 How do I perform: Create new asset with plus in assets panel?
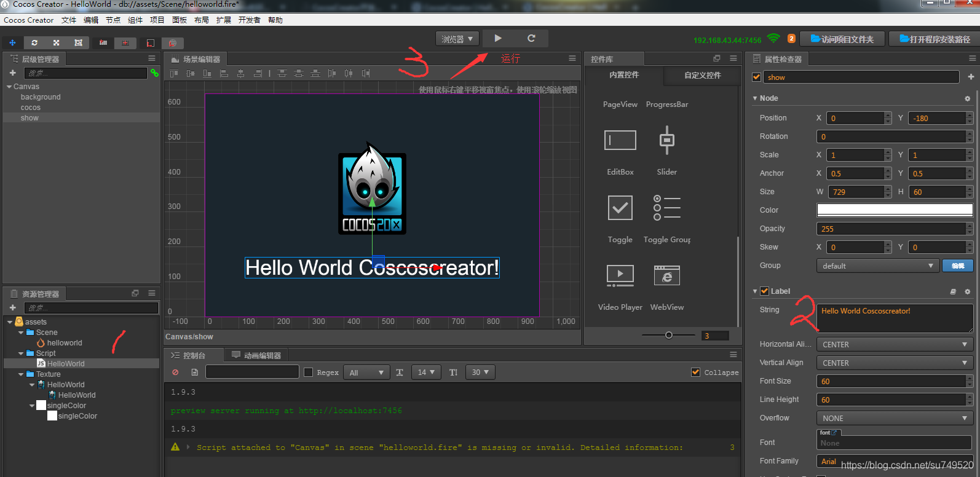pos(12,307)
